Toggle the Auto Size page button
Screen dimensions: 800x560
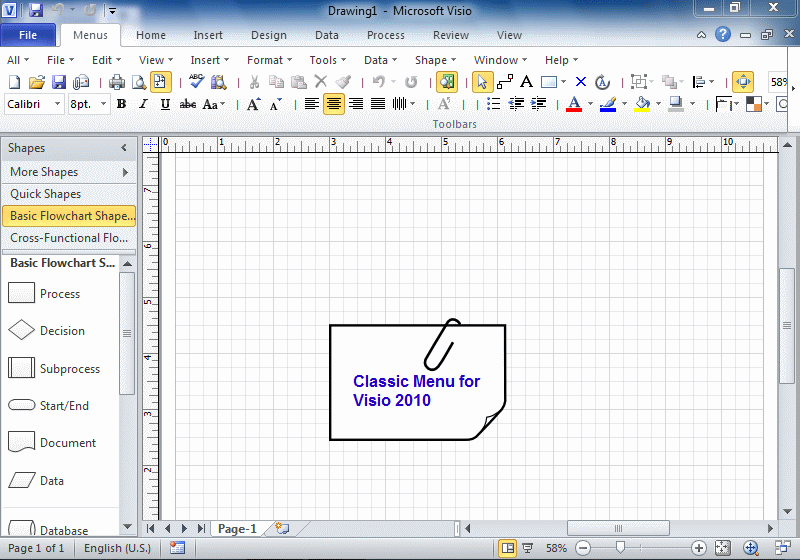(x=160, y=82)
